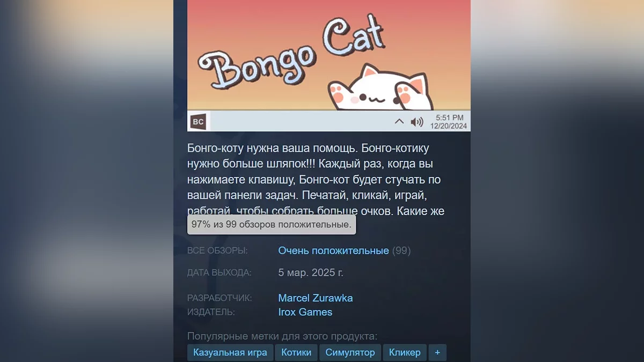Expand hidden tray icons chevron
644x362 pixels.
(x=399, y=122)
